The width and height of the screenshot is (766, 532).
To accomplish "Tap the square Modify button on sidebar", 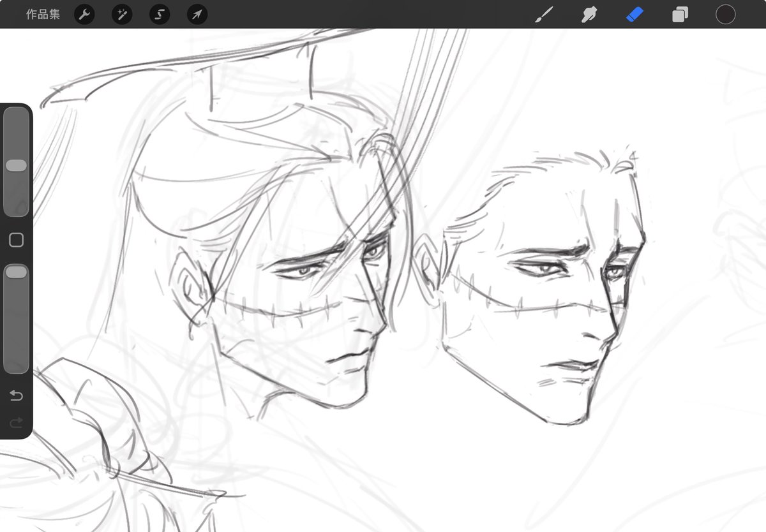I will [x=16, y=240].
